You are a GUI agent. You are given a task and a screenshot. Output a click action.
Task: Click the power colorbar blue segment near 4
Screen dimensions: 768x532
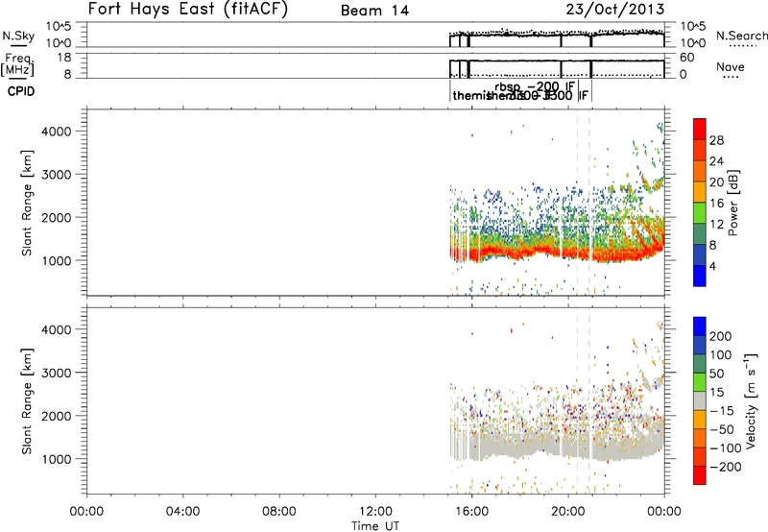700,276
